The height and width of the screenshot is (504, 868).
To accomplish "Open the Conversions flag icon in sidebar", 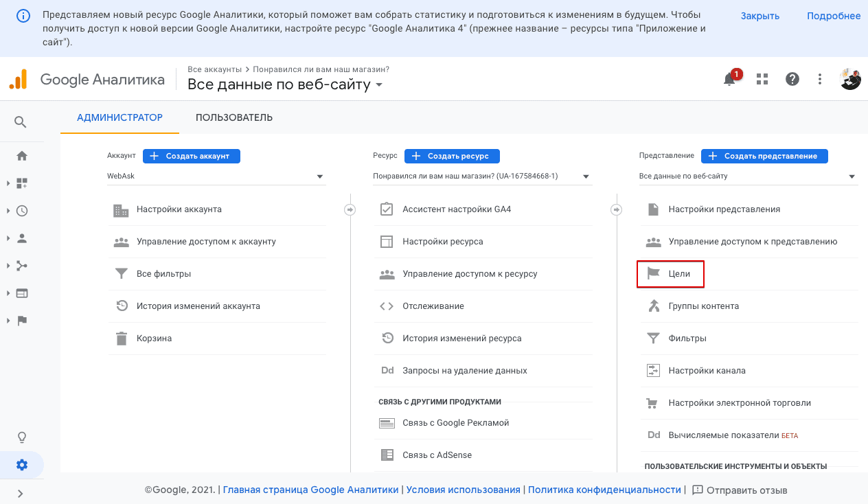I will coord(22,321).
